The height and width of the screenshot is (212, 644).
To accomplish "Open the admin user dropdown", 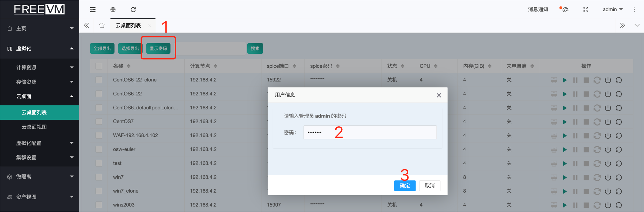I will pyautogui.click(x=612, y=9).
